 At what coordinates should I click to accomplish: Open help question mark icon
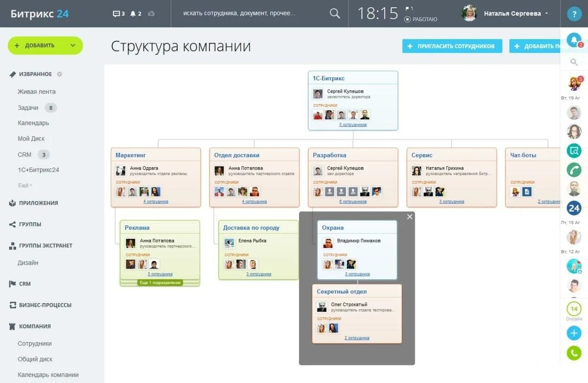coord(574,14)
